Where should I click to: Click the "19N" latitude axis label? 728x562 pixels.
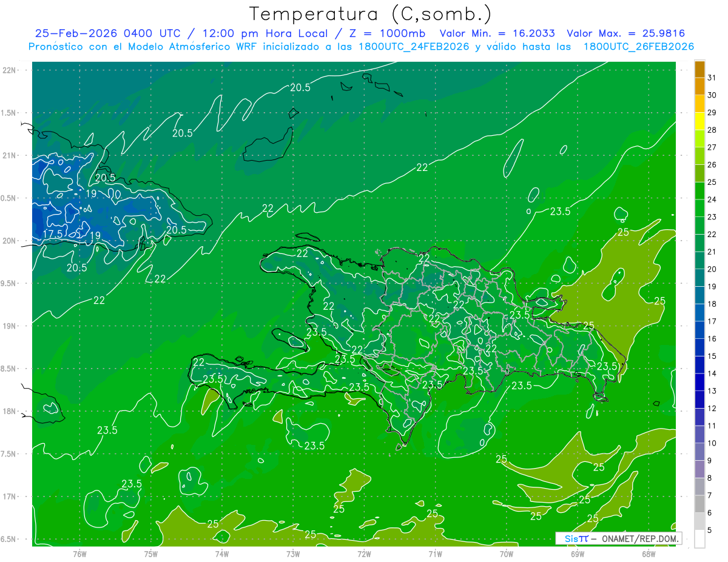tap(8, 326)
